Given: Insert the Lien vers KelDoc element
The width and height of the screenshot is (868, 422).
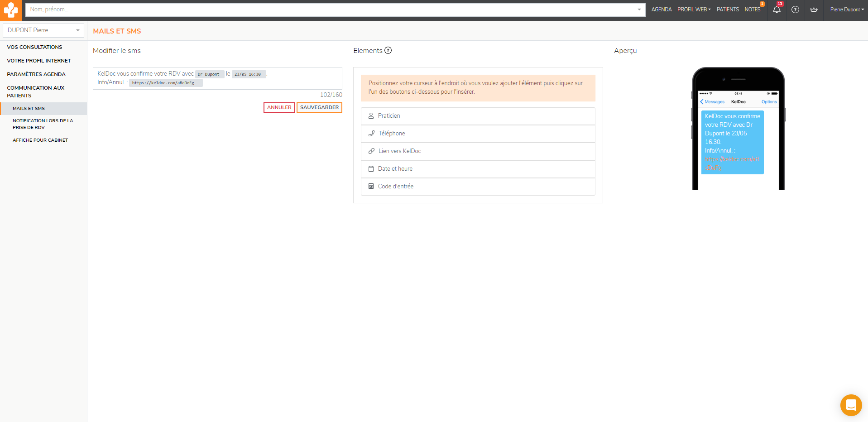Looking at the screenshot, I should [x=478, y=151].
